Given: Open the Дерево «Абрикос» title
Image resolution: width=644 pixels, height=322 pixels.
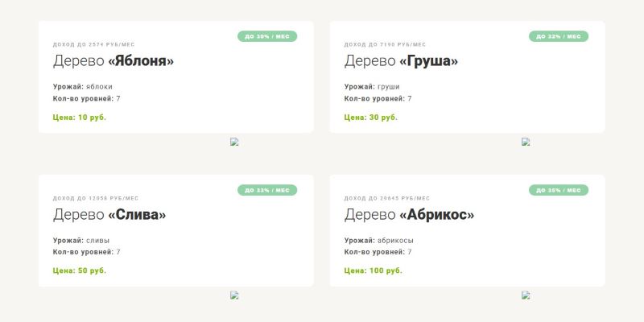Looking at the screenshot, I should [409, 215].
